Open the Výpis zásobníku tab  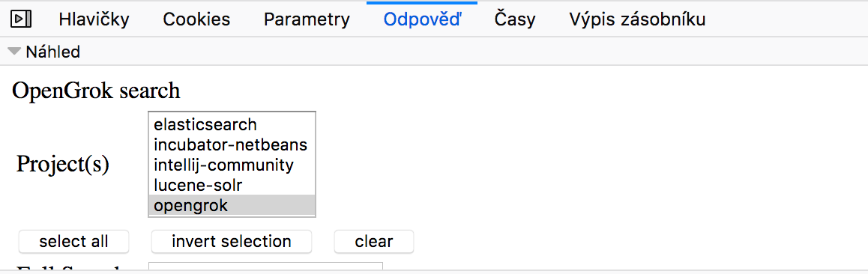pyautogui.click(x=637, y=20)
